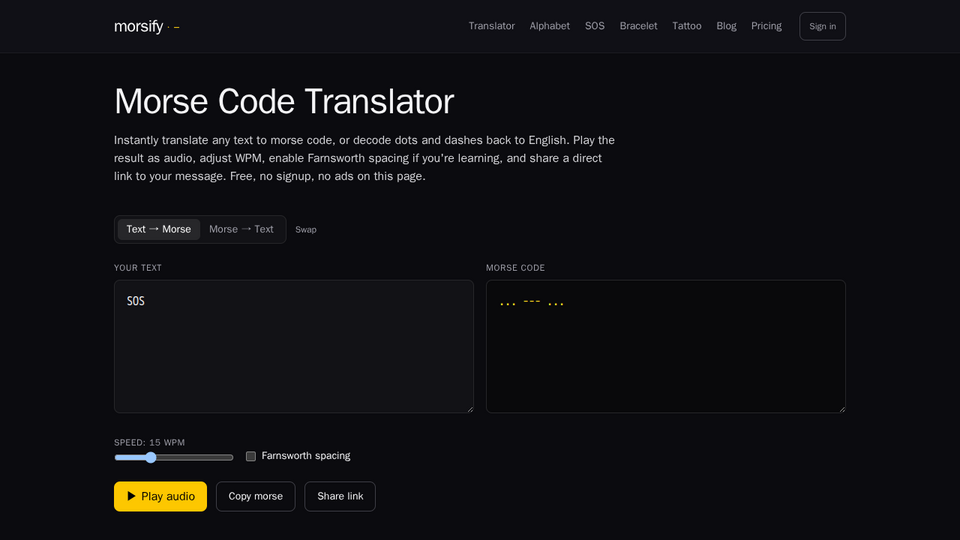Image resolution: width=960 pixels, height=540 pixels.
Task: Click inside the Morse Code output box
Action: (x=666, y=347)
